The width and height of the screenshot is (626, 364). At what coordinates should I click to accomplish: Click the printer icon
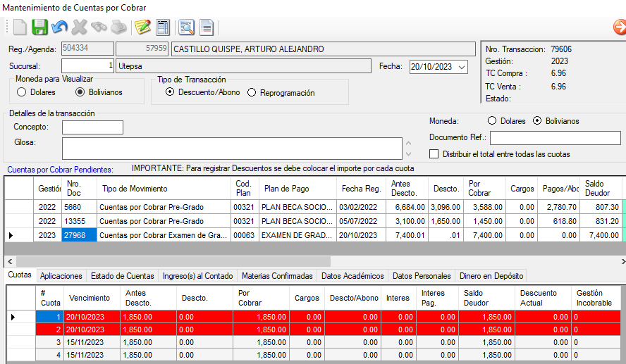pyautogui.click(x=118, y=27)
